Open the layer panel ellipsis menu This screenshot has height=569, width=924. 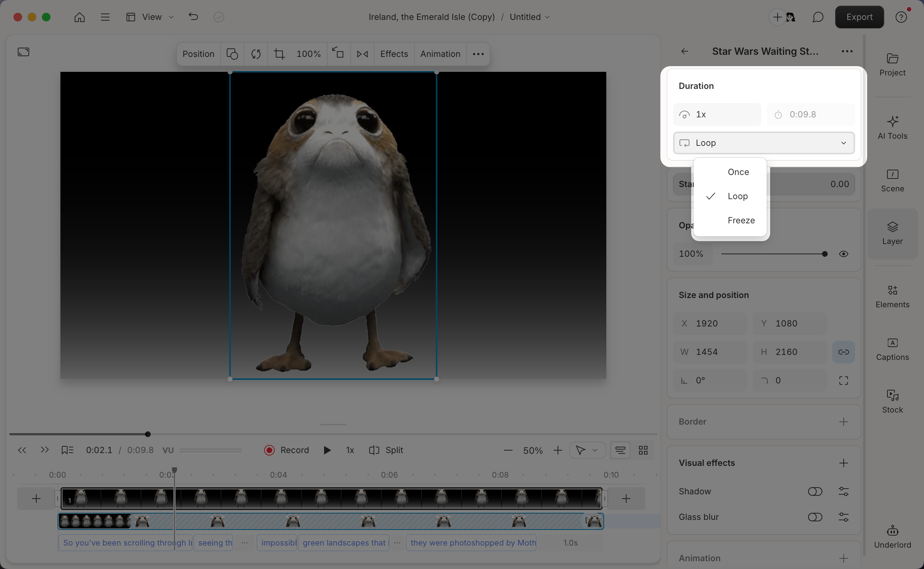[847, 51]
